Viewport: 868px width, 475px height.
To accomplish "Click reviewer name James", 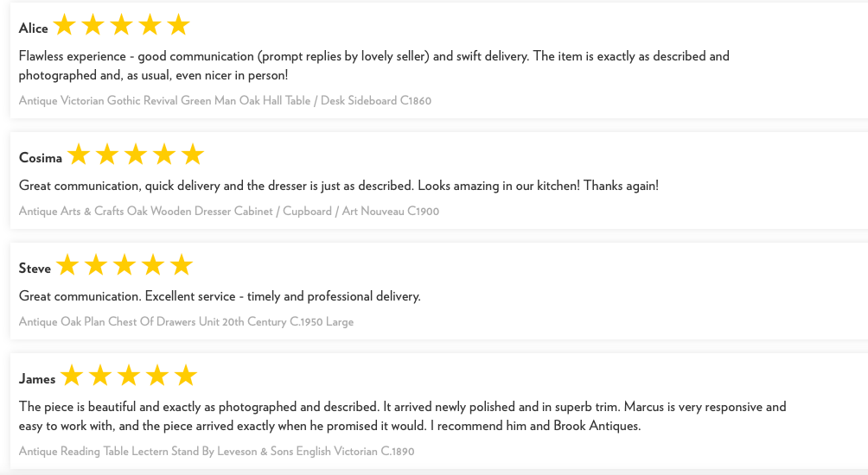I will pyautogui.click(x=37, y=379).
